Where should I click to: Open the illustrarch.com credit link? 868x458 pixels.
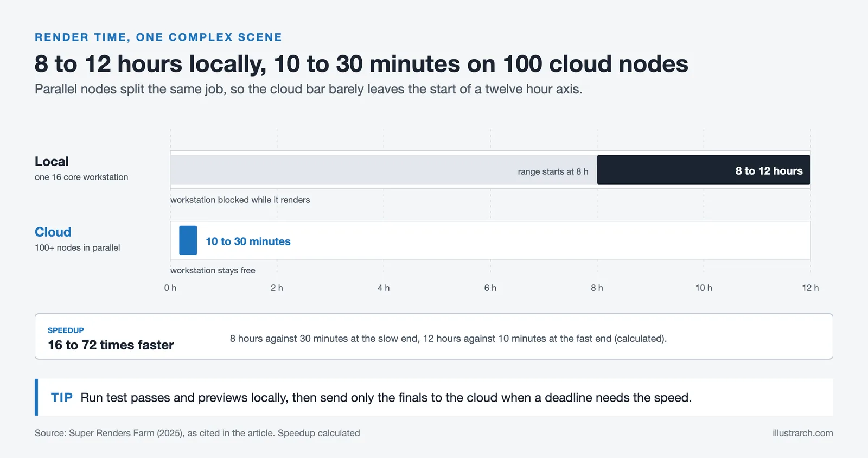803,433
